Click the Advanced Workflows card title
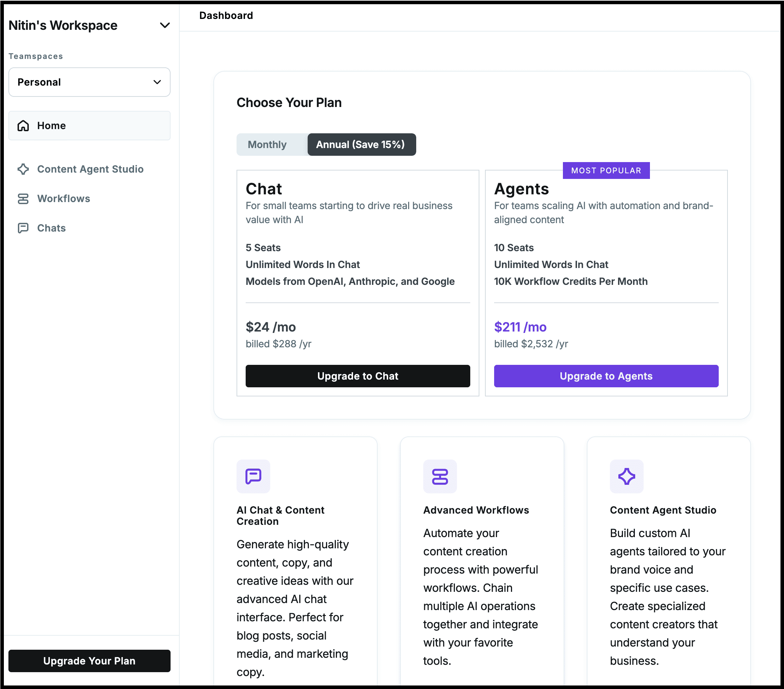 tap(476, 510)
